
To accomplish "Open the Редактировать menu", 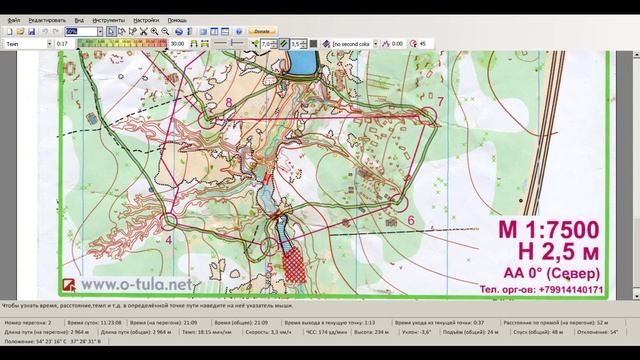I will point(47,20).
